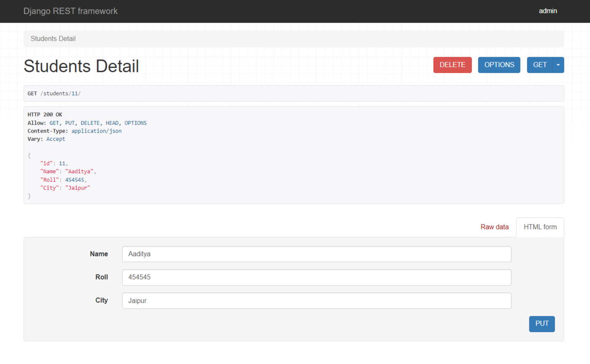Click the GET request button
This screenshot has width=590, height=364.
click(x=539, y=65)
